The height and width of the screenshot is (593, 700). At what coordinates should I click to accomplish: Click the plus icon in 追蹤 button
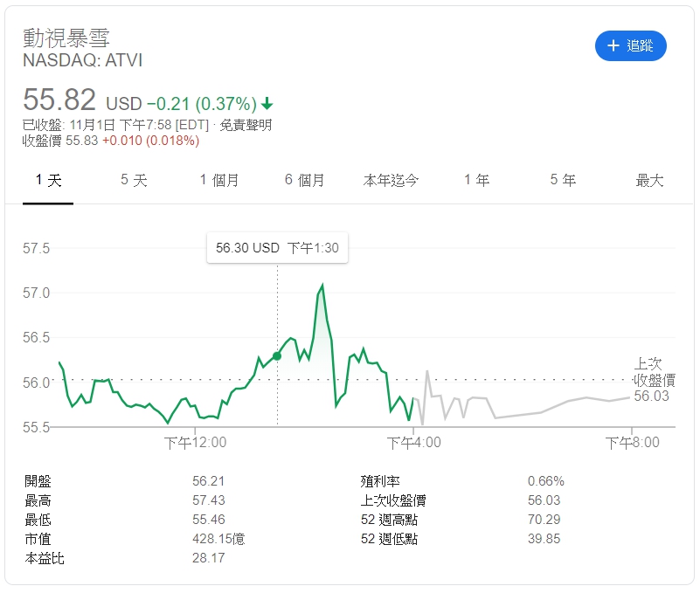(613, 45)
